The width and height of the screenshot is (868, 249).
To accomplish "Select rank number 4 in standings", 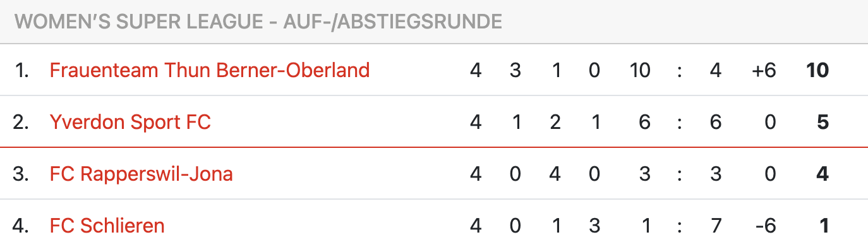I will [x=21, y=225].
